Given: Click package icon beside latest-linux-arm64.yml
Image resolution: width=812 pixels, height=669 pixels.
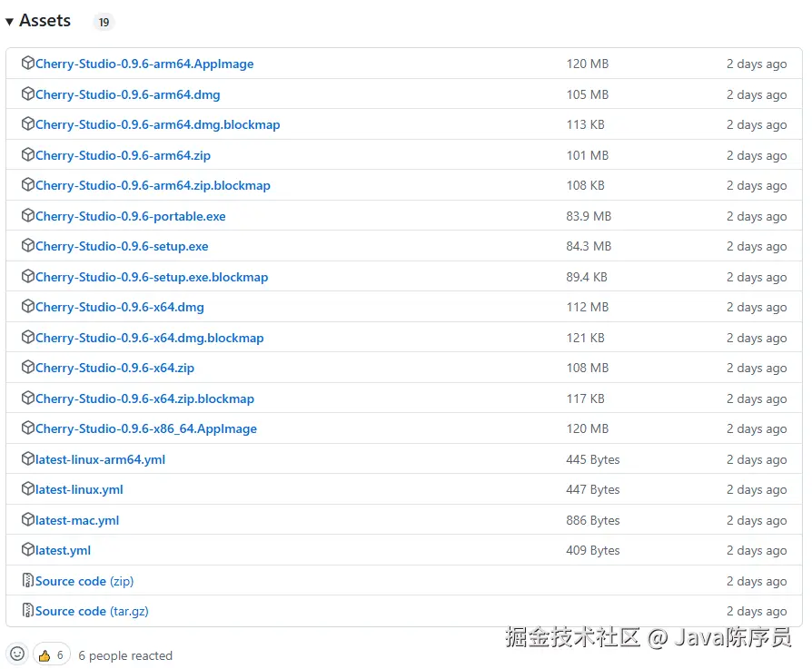Looking at the screenshot, I should coord(27,458).
